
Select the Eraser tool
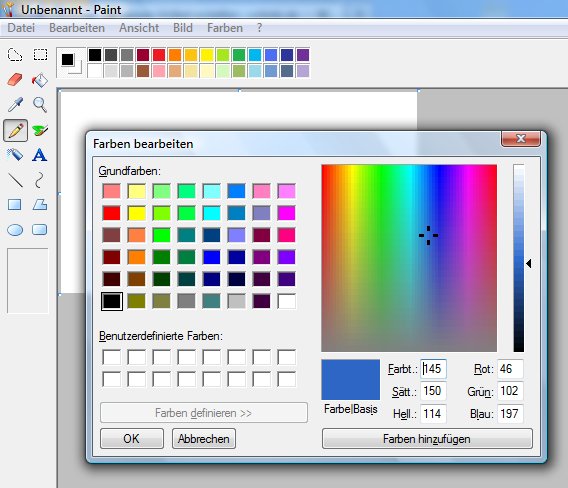15,80
